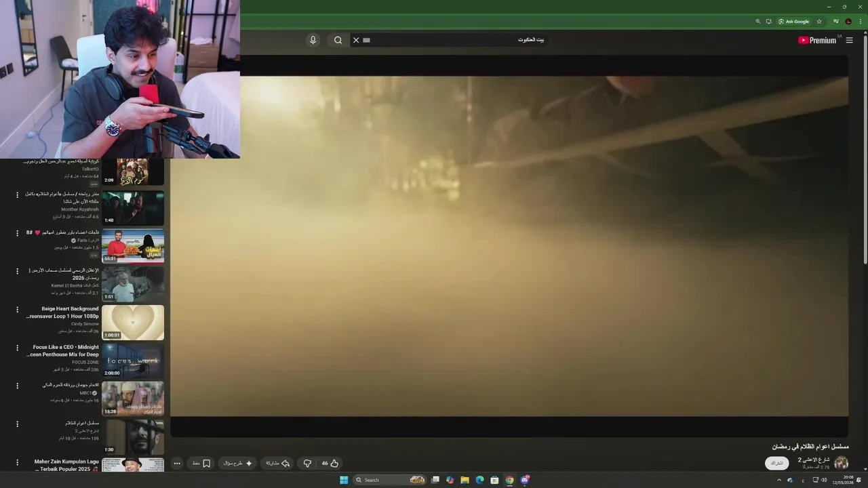Open the video title مسلسل اعوام الظلام في رمضان
The image size is (868, 488).
(810, 447)
